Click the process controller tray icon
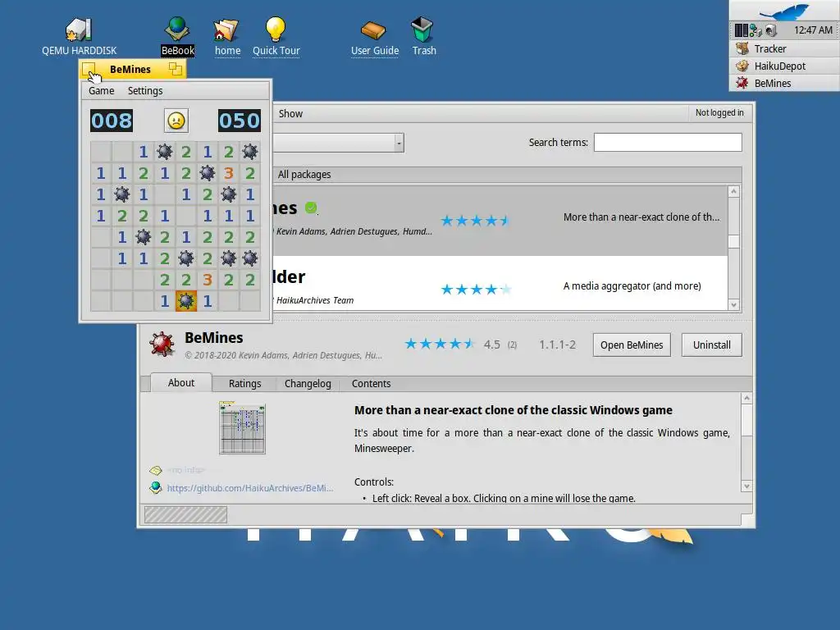Image resolution: width=840 pixels, height=630 pixels. [x=742, y=30]
